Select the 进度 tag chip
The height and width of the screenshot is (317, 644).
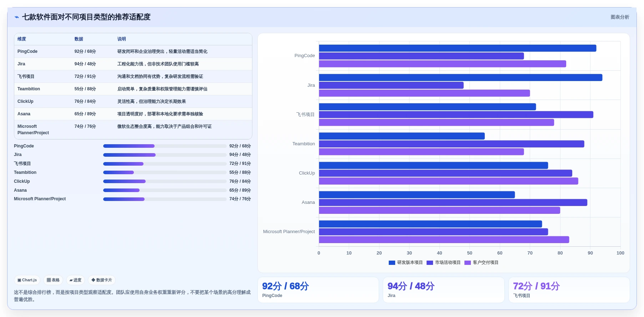pyautogui.click(x=75, y=280)
